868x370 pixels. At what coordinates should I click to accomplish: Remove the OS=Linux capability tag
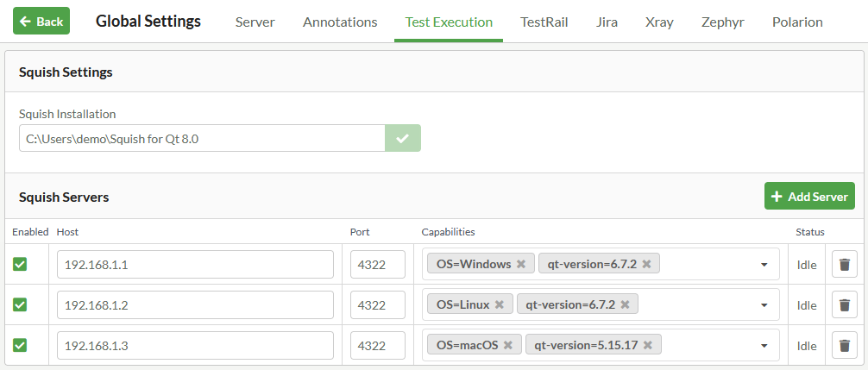(x=500, y=304)
